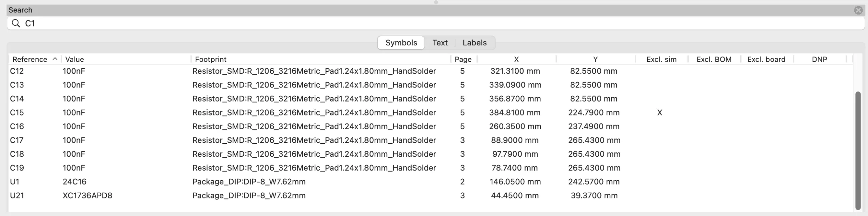This screenshot has height=216, width=868.
Task: Sort by the Value column header
Action: tap(75, 59)
